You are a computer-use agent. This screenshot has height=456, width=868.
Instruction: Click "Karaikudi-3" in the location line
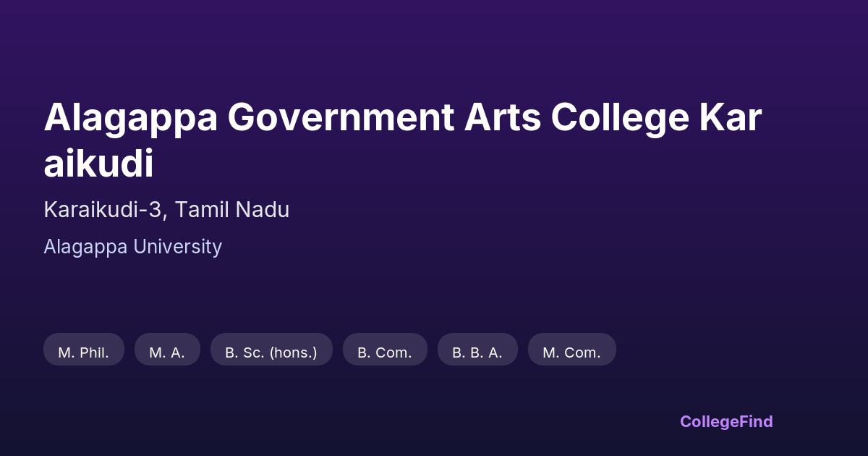(x=106, y=210)
